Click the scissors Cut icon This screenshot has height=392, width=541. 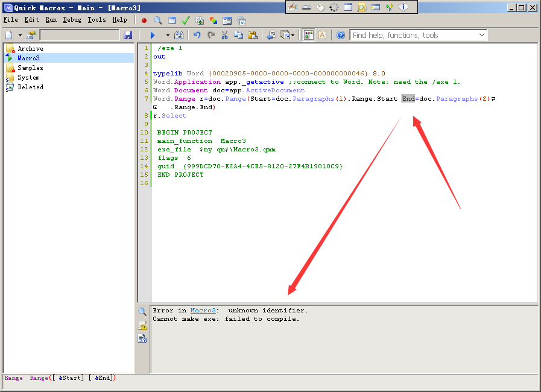click(224, 36)
